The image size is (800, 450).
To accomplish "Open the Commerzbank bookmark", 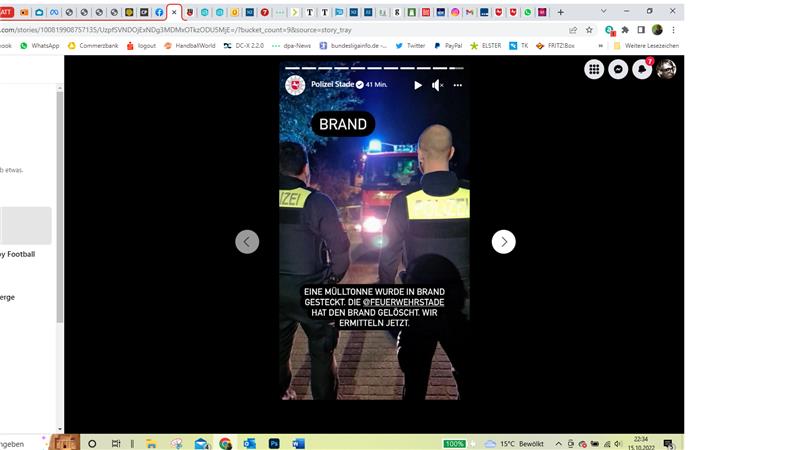I will [x=93, y=46].
